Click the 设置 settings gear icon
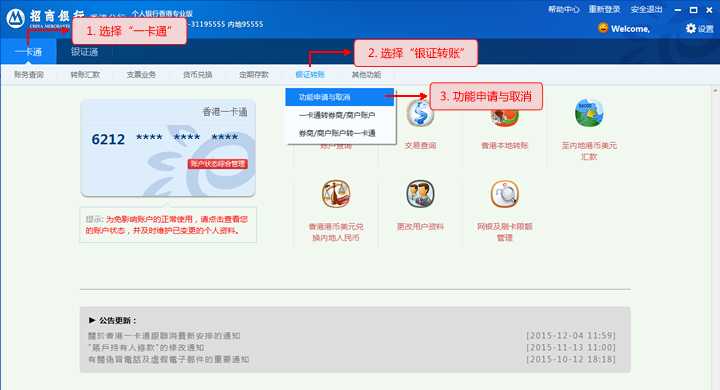Screen dimensions: 720x390 tap(691, 28)
